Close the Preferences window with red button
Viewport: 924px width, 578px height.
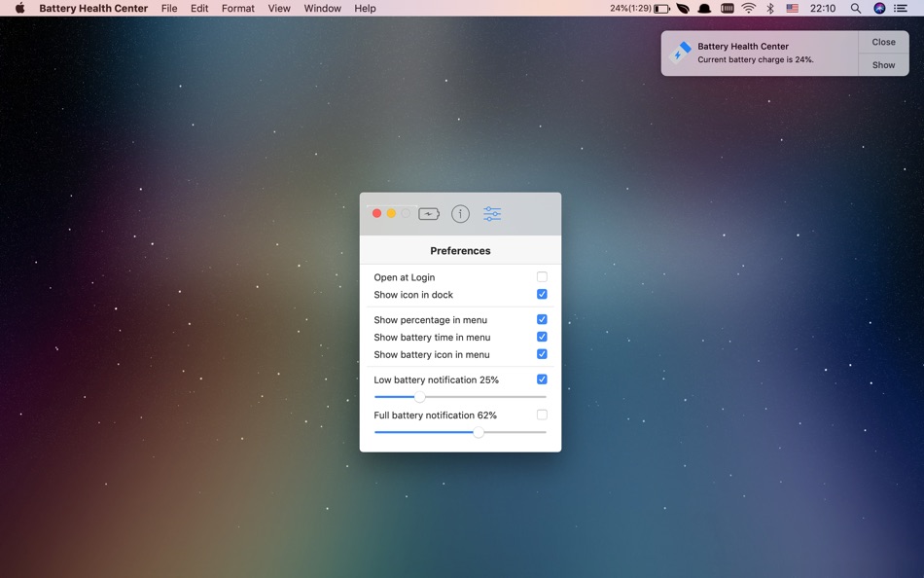click(376, 213)
